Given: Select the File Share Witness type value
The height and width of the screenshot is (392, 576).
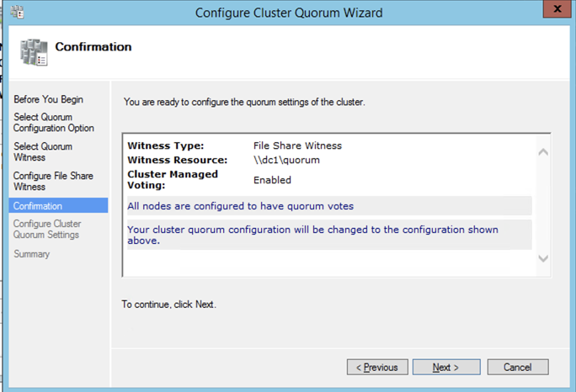Looking at the screenshot, I should click(x=297, y=146).
